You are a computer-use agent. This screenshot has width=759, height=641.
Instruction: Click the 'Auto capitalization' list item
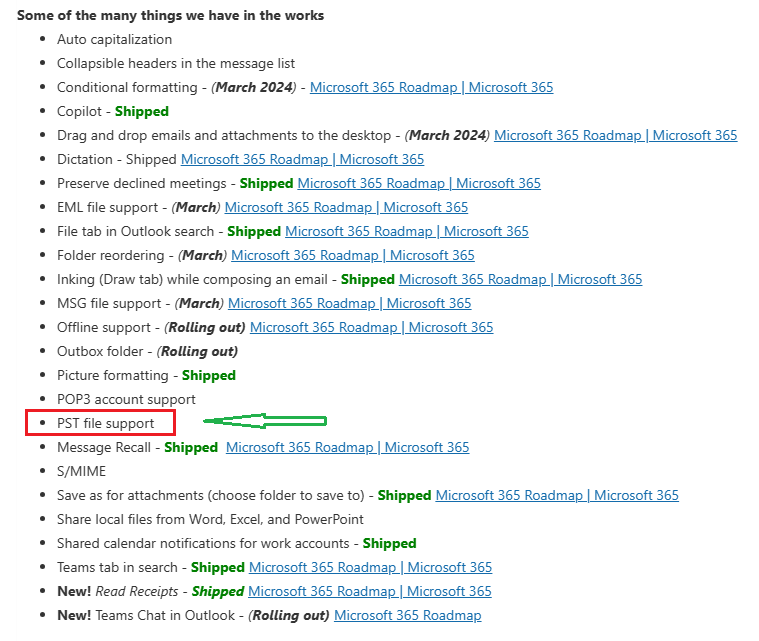click(114, 40)
